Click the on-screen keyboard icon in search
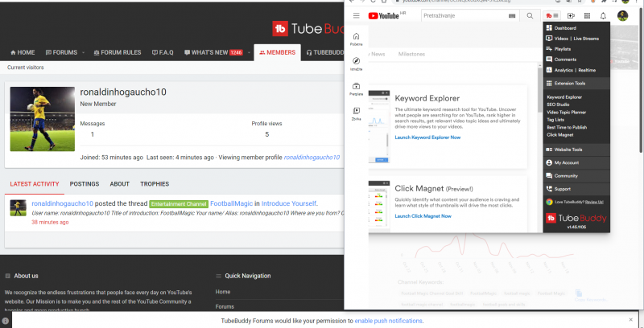Image resolution: width=644 pixels, height=328 pixels. click(x=512, y=15)
